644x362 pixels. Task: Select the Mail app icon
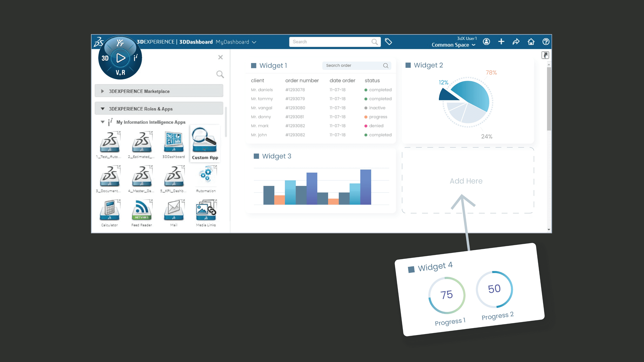click(x=174, y=210)
